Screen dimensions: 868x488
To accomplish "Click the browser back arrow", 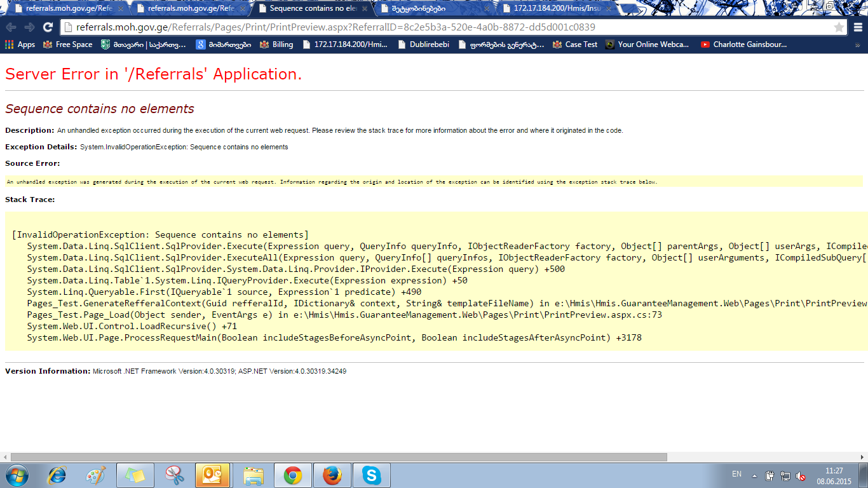I will click(11, 27).
